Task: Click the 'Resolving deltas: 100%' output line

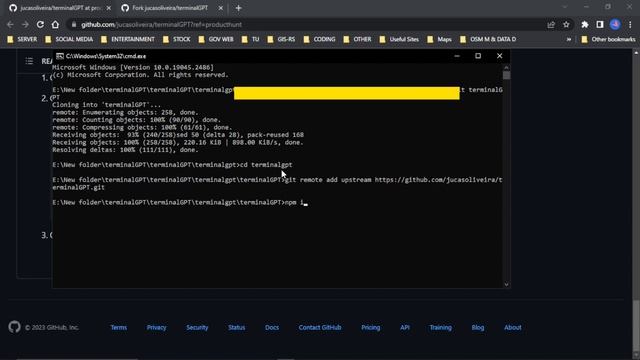Action: click(125, 150)
